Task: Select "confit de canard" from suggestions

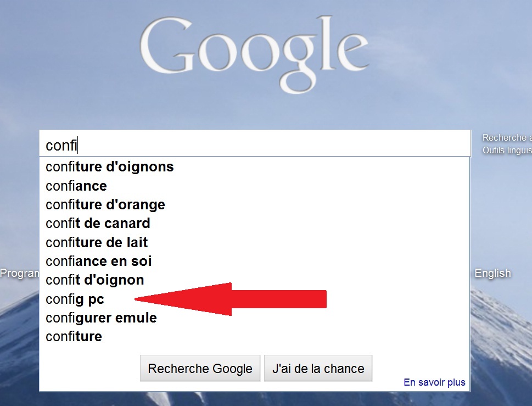Action: [x=98, y=224]
